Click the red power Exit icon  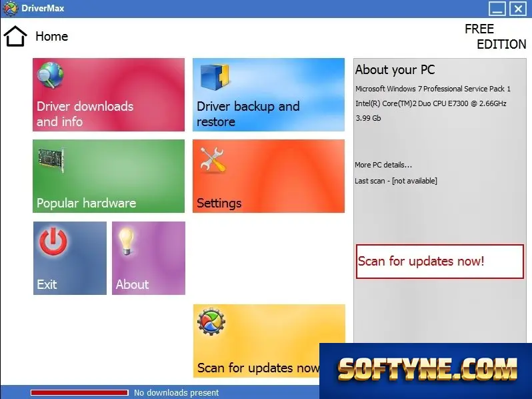(x=53, y=242)
